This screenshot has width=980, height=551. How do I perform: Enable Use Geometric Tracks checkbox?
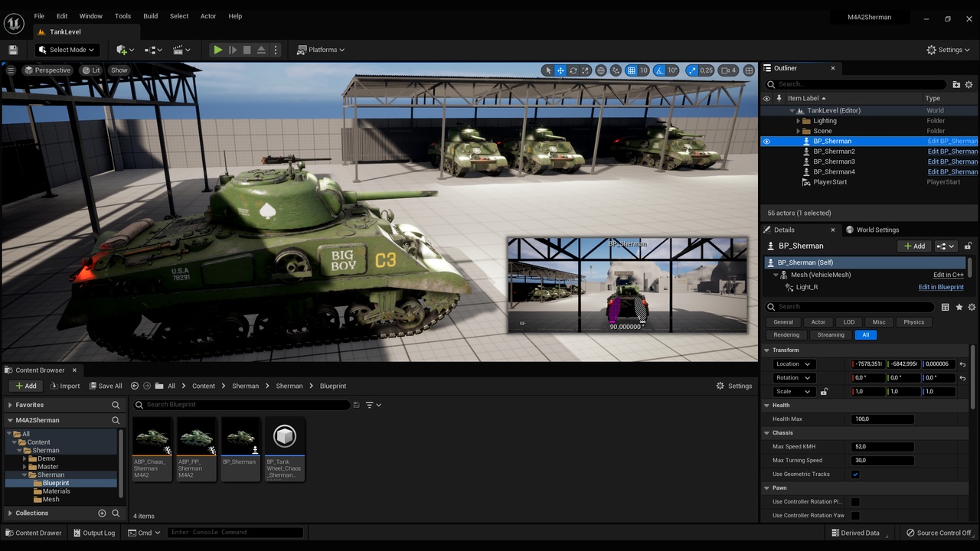[855, 474]
